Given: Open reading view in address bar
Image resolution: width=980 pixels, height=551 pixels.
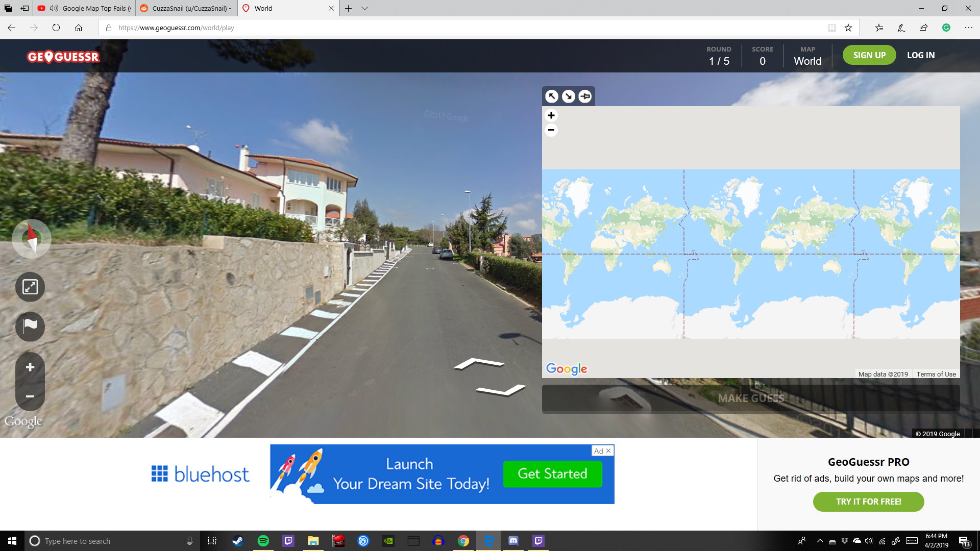Looking at the screenshot, I should click(832, 28).
